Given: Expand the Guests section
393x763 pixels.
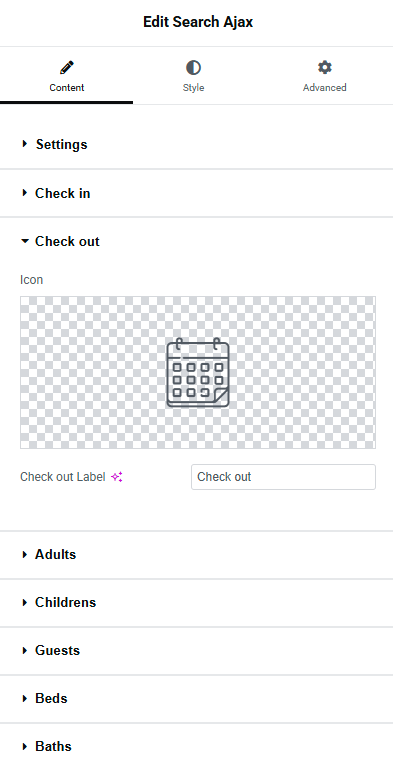Looking at the screenshot, I should (x=196, y=651).
